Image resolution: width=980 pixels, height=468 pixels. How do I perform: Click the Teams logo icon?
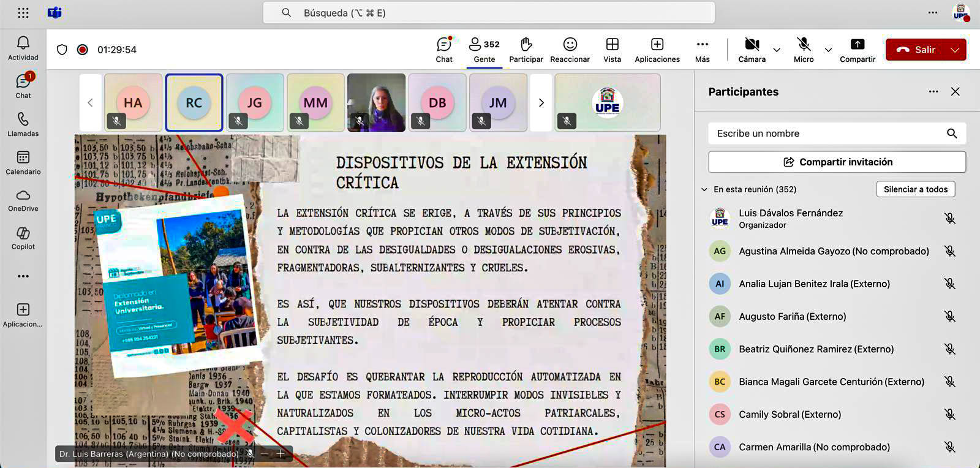coord(55,13)
